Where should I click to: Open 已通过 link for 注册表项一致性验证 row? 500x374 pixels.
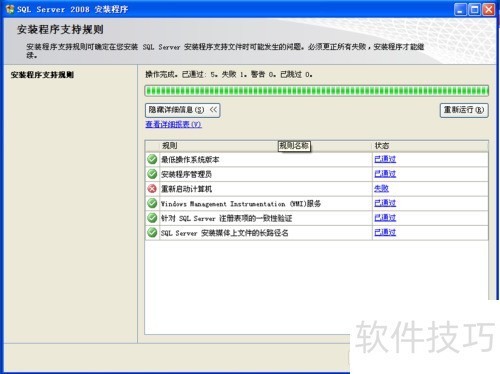385,218
